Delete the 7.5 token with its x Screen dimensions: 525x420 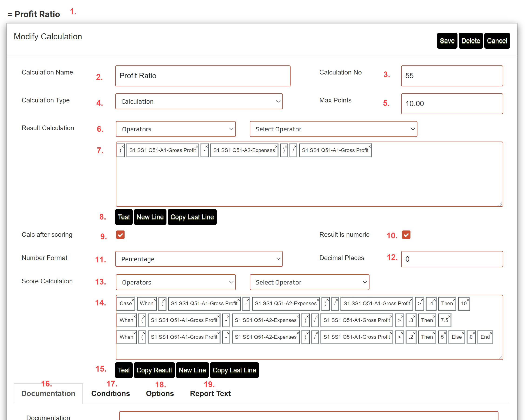(450, 317)
